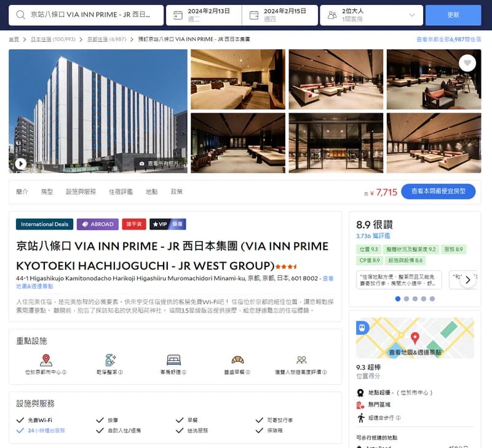Viewport: 492px width, 448px height.
Task: Click the red map location pin
Action: pos(415,338)
